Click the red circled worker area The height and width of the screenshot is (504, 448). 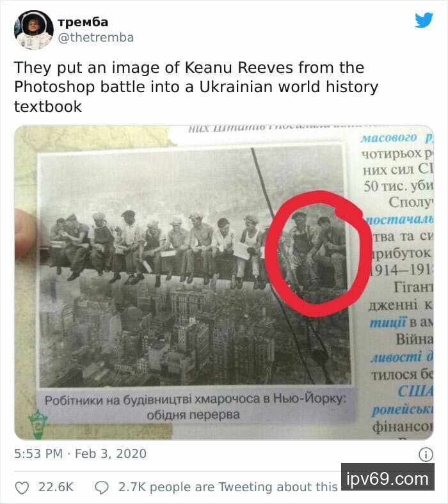[318, 253]
